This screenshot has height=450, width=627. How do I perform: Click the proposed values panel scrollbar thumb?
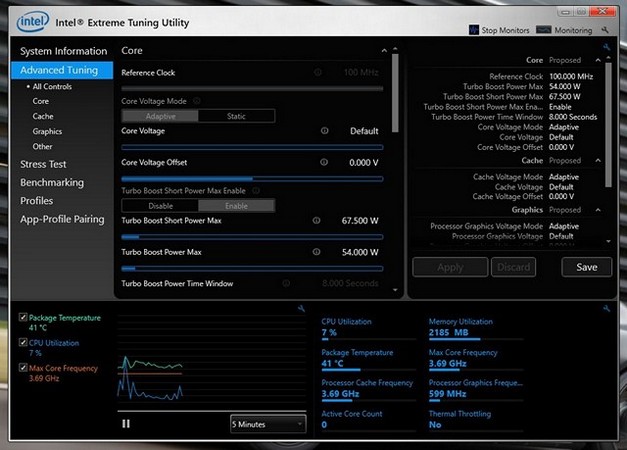[608, 125]
